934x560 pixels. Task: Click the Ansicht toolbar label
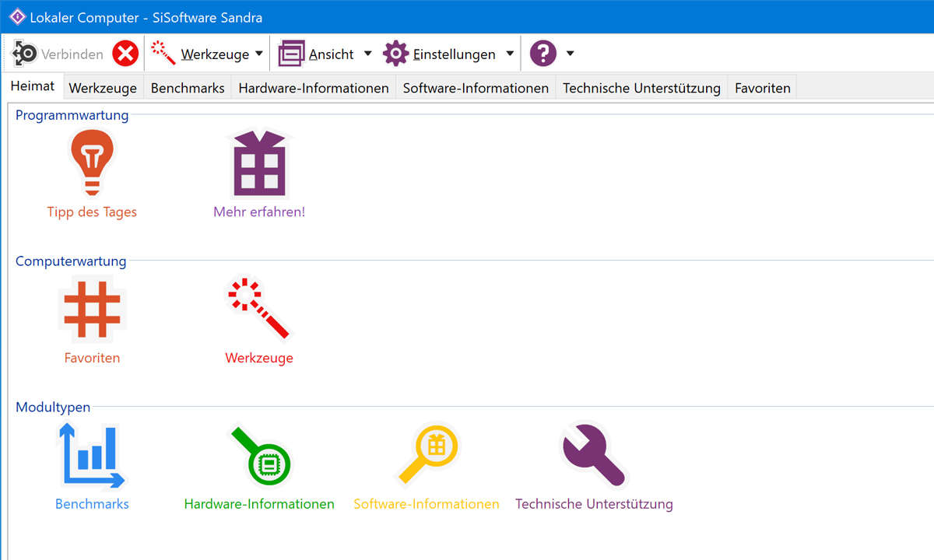[332, 54]
